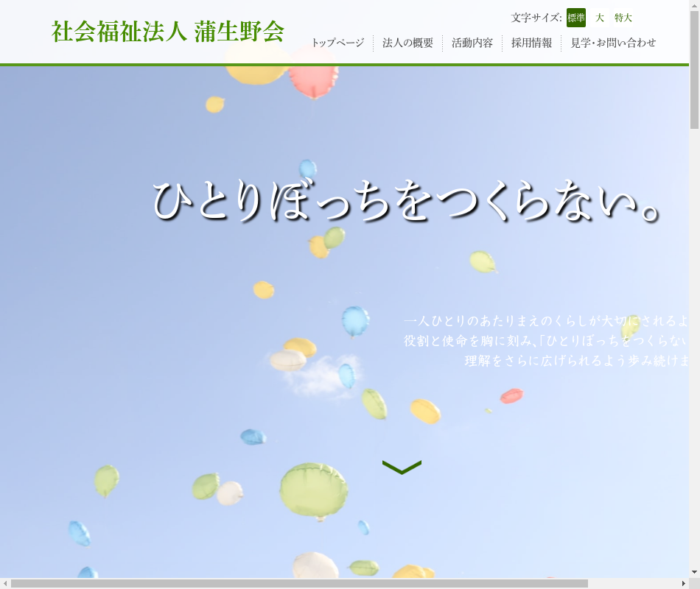Click the green down chevron arrow
700x589 pixels.
[x=402, y=467]
